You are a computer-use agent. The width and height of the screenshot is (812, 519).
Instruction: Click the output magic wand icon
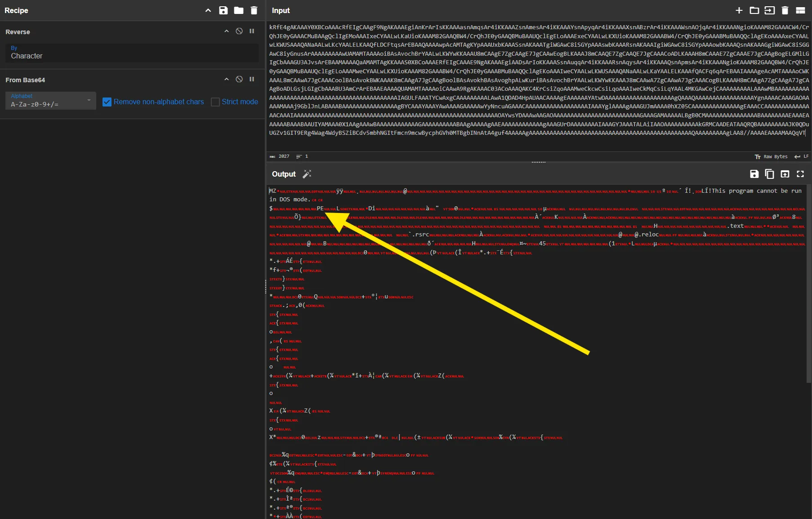coord(307,174)
